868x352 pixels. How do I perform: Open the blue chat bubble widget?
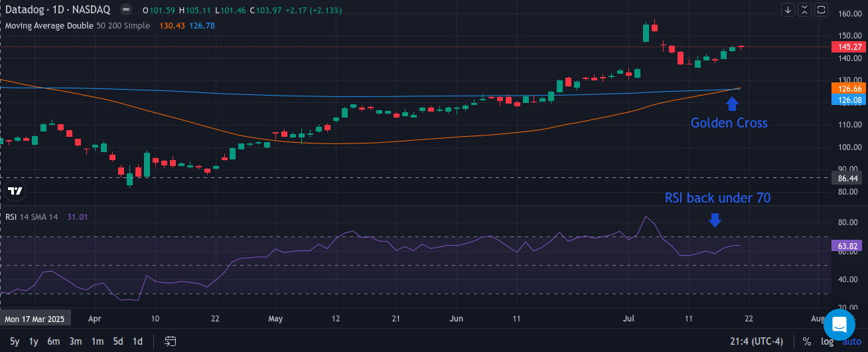tap(839, 325)
